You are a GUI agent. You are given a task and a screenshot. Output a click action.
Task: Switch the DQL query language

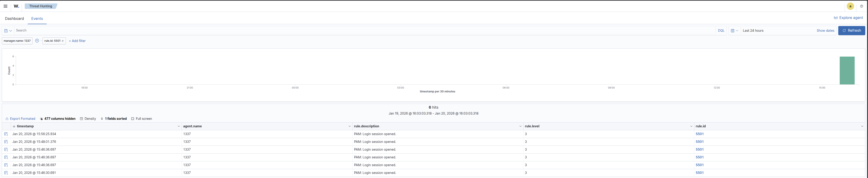click(x=721, y=31)
